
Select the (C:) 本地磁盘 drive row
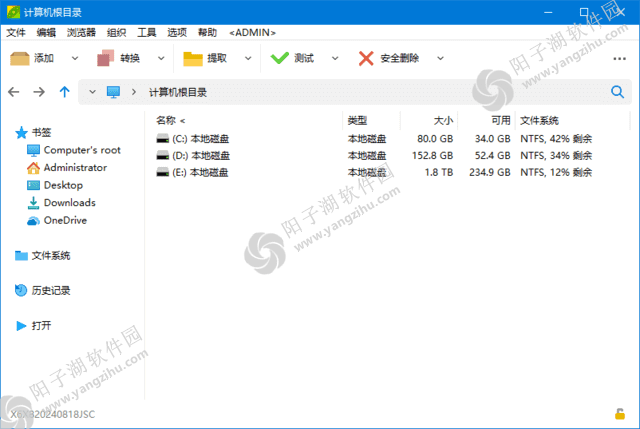click(373, 139)
